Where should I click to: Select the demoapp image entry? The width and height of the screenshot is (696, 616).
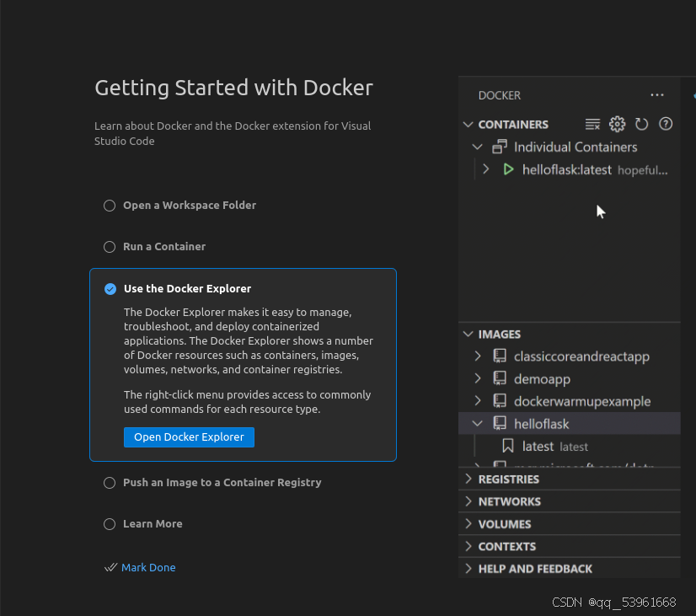542,378
